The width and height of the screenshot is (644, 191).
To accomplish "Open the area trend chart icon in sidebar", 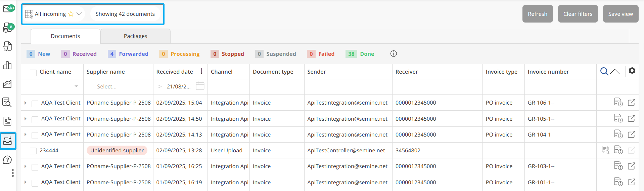I will [7, 84].
